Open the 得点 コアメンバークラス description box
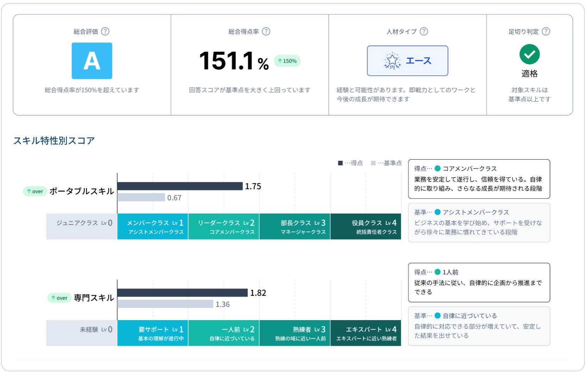588x375 pixels. tap(479, 179)
